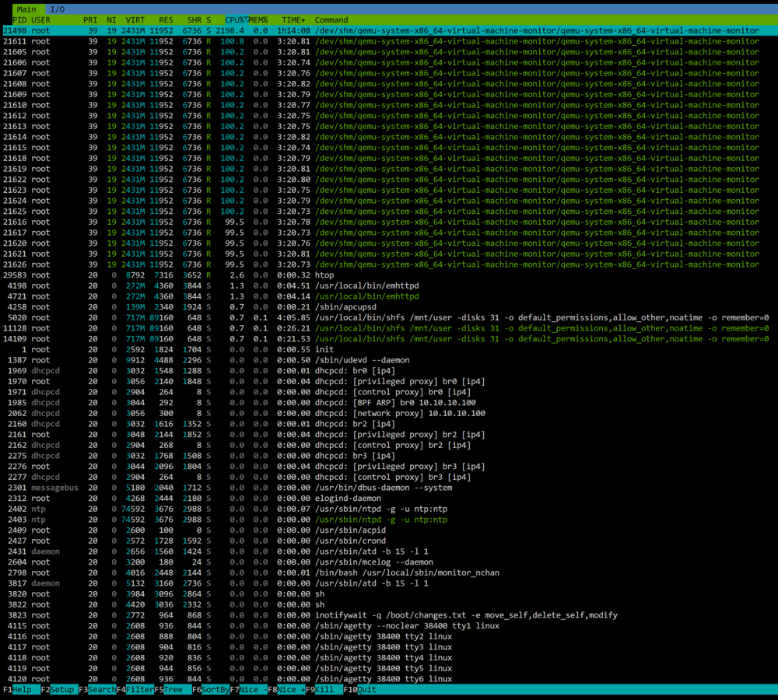Click F8 Nice + to increase niceness
This screenshot has width=778, height=700.
coord(286,690)
